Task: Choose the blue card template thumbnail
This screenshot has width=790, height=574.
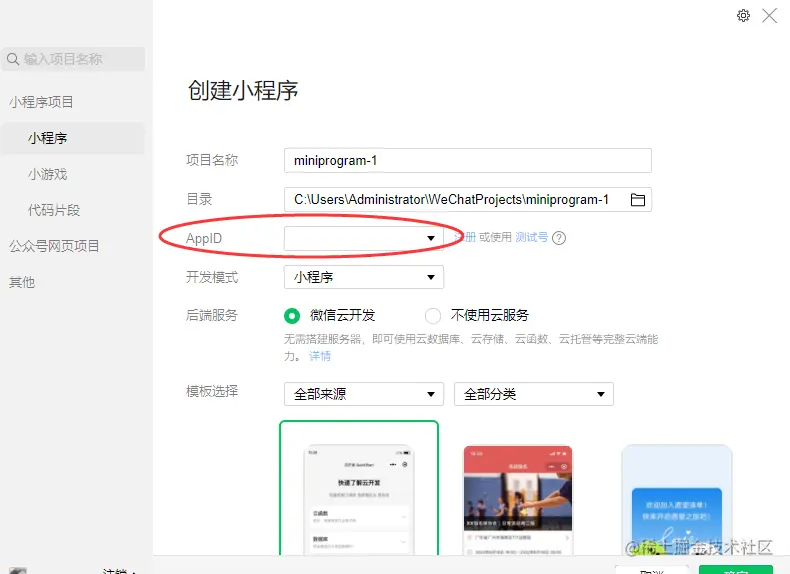Action: click(677, 500)
